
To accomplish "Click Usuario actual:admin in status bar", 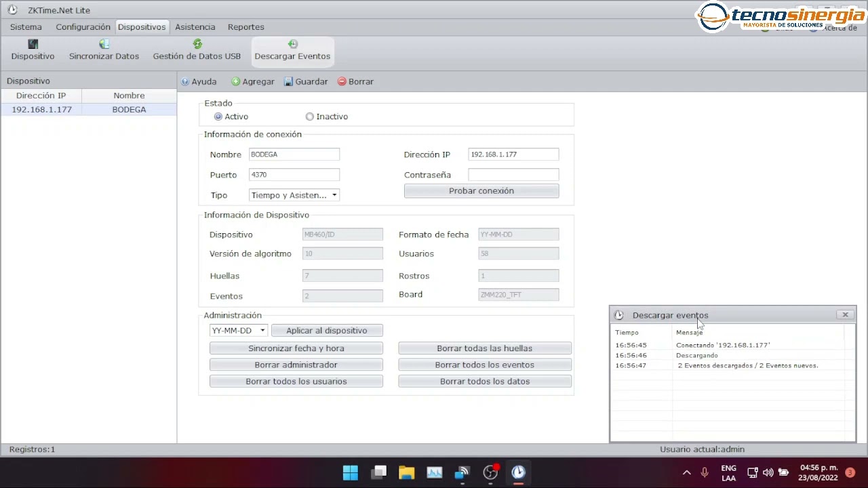I will (x=702, y=449).
